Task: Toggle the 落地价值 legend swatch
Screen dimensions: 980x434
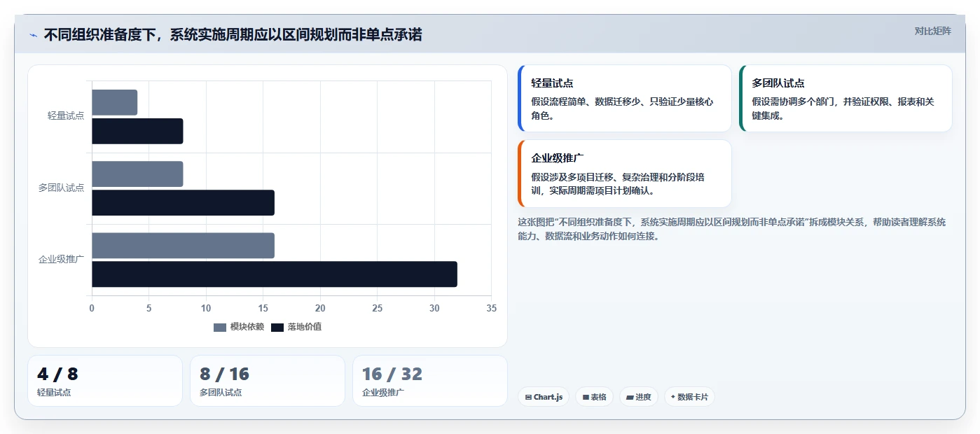Action: click(x=277, y=327)
